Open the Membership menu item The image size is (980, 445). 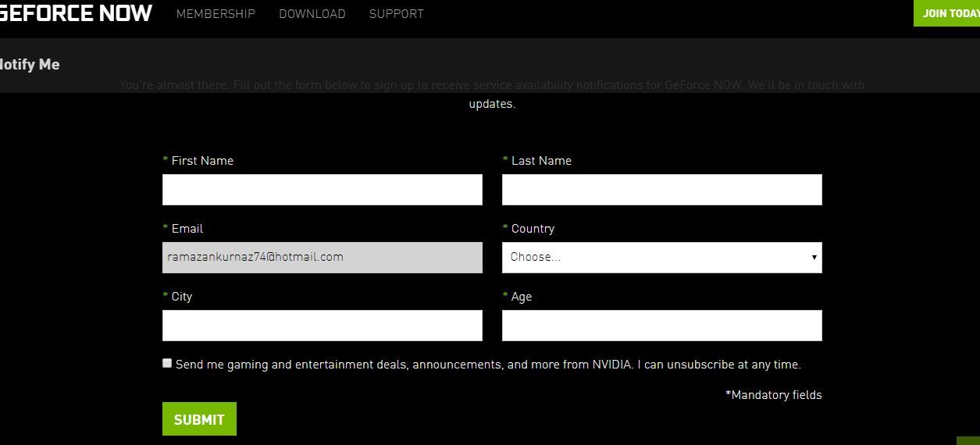click(216, 14)
